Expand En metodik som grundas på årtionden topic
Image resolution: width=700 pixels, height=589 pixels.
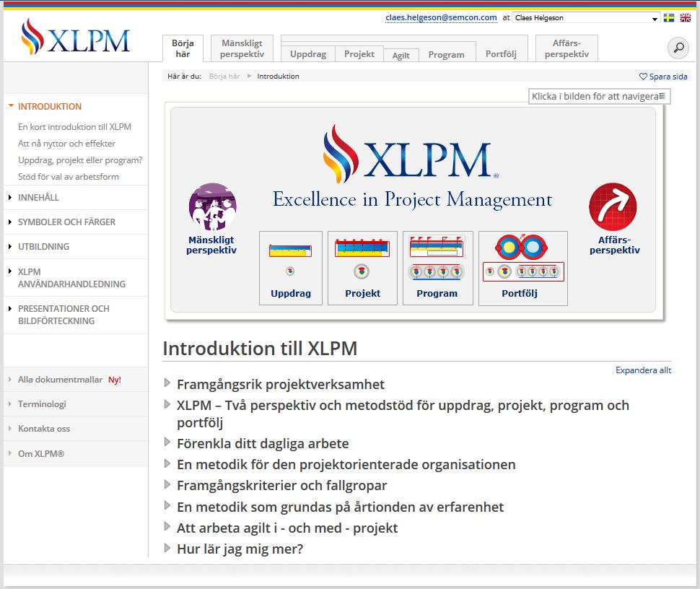click(x=167, y=505)
